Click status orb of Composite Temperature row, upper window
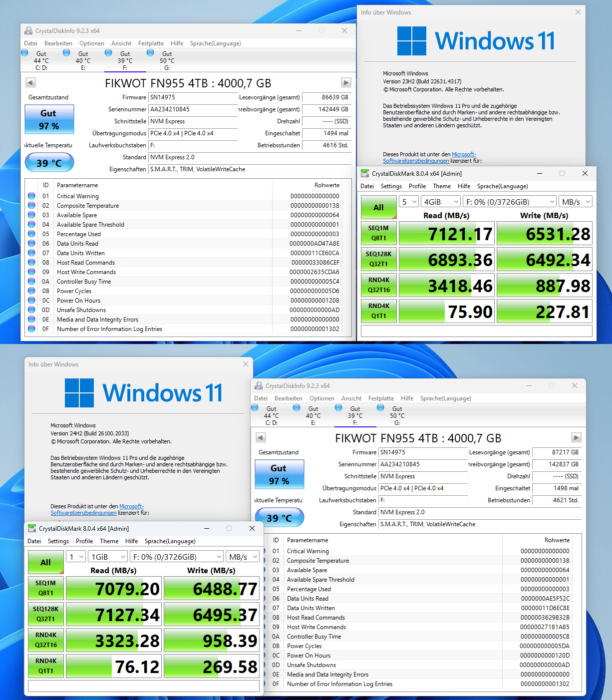Image resolution: width=612 pixels, height=700 pixels. (31, 205)
